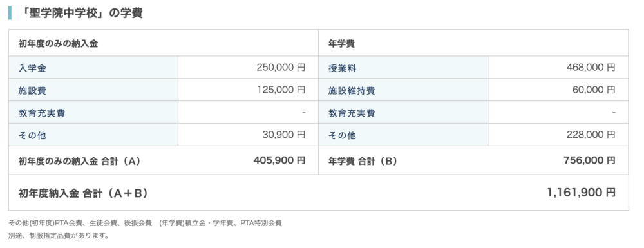Image resolution: width=644 pixels, height=248 pixels.
Task: Click the first-year 教育充実費 label in the left table
Action: (93, 113)
